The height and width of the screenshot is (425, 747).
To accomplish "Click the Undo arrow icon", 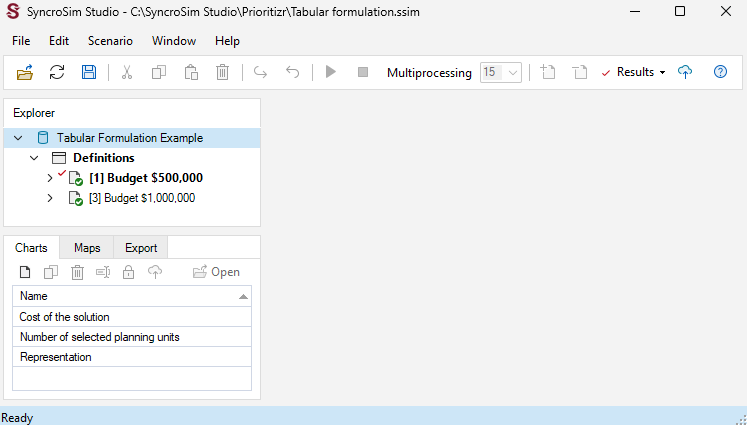I will point(293,72).
